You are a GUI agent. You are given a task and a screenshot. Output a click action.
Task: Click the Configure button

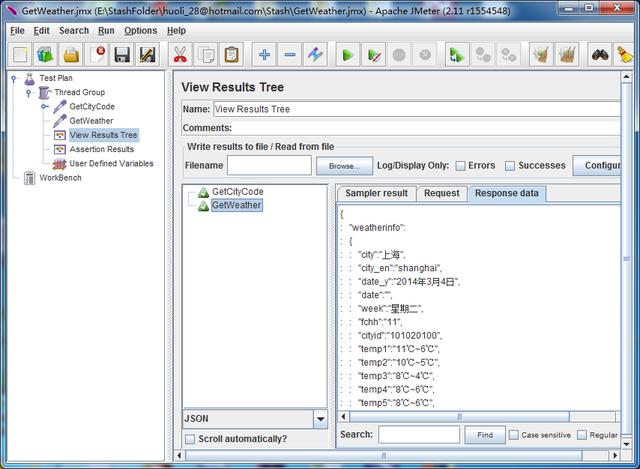coord(597,166)
